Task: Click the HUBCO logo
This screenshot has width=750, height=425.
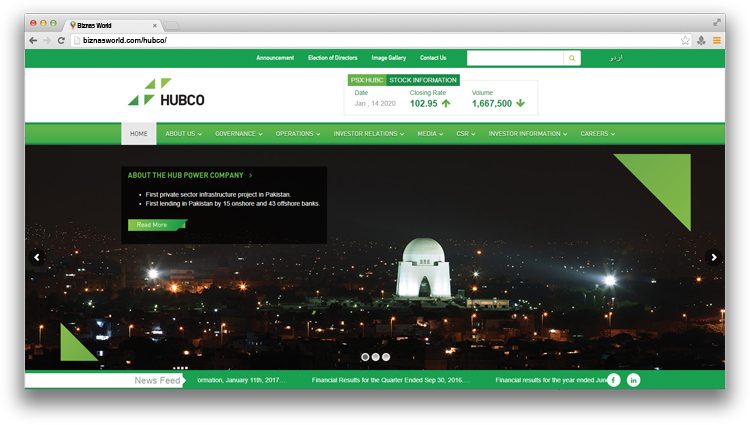Action: pos(166,92)
